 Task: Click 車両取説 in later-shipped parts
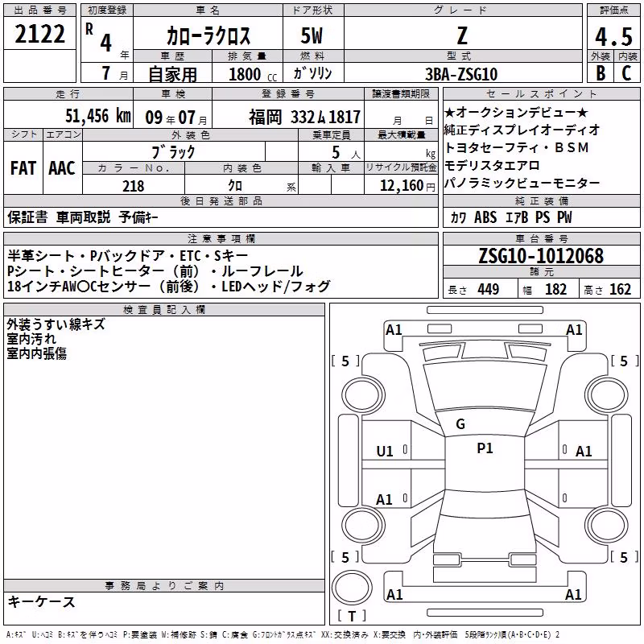click(x=84, y=217)
